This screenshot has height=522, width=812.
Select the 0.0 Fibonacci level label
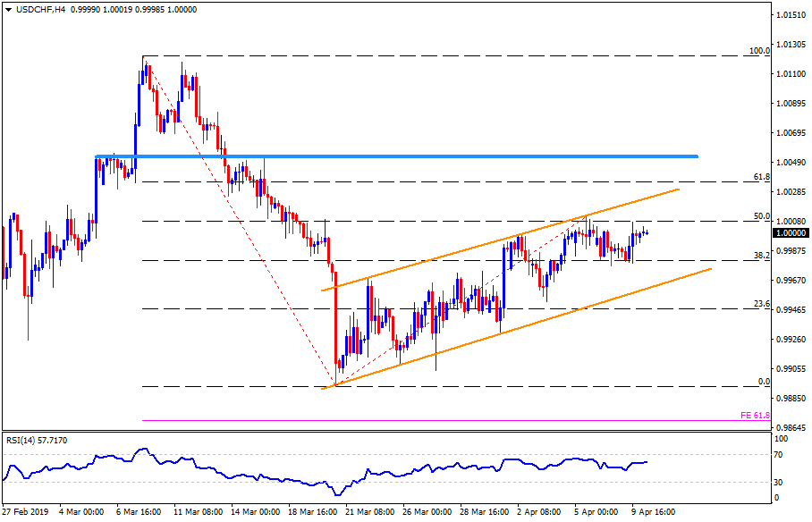tap(764, 382)
